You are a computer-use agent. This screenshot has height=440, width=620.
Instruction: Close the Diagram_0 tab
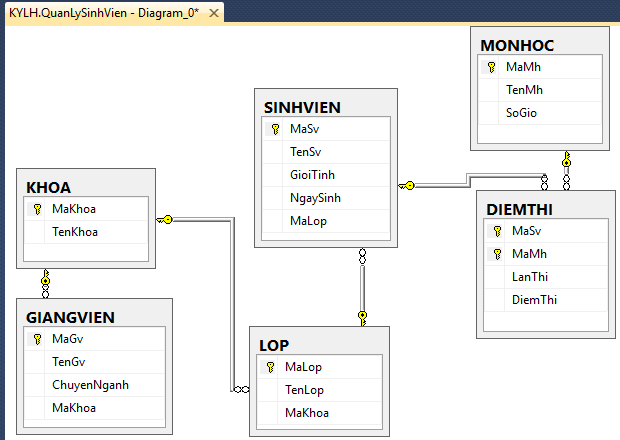pyautogui.click(x=214, y=13)
